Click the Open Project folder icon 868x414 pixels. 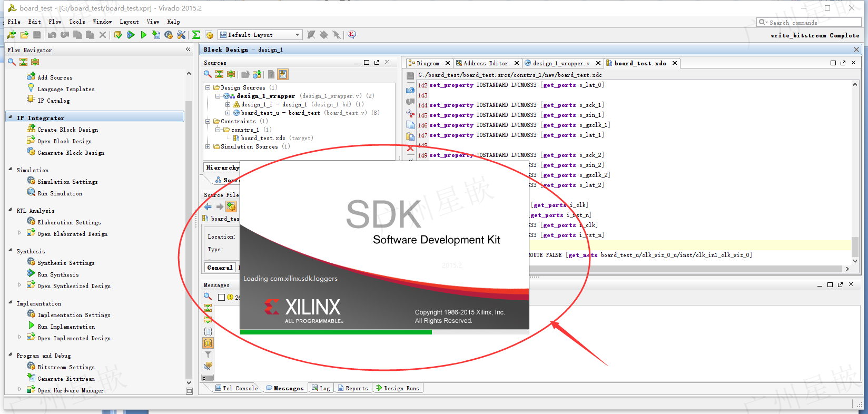pos(24,35)
